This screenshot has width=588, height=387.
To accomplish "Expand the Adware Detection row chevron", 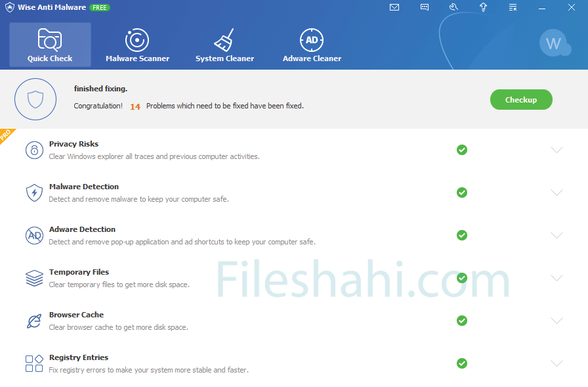I will [x=556, y=235].
